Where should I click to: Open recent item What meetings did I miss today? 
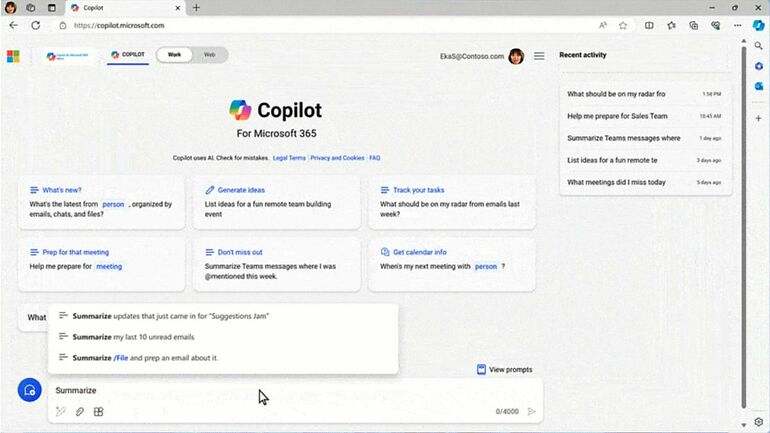(645, 182)
